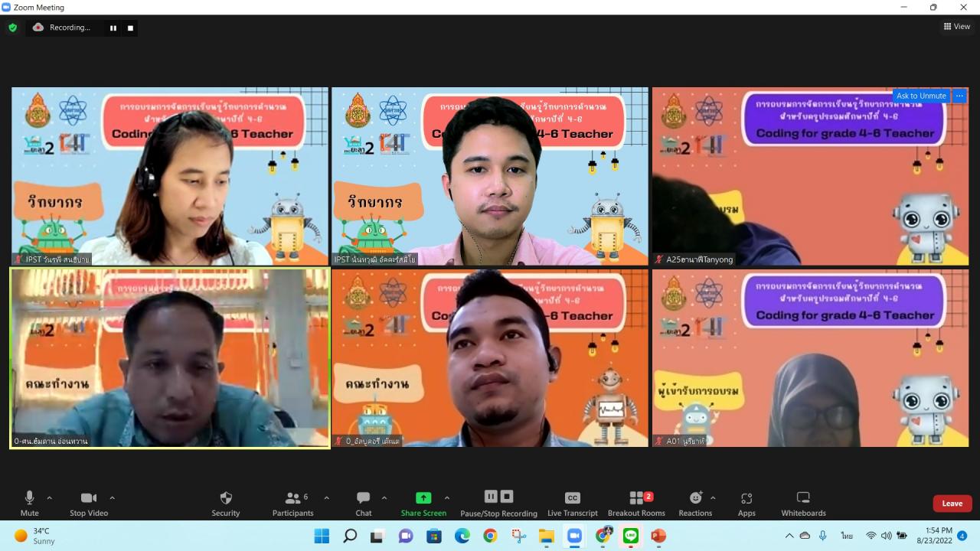Stop Video using the camera button
This screenshot has width=980, height=551.
pyautogui.click(x=89, y=504)
